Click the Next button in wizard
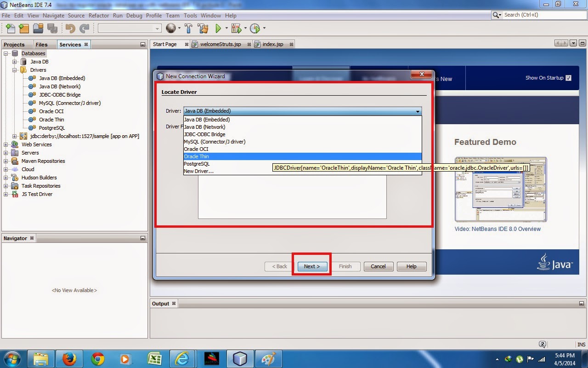Image resolution: width=588 pixels, height=368 pixels. 312,266
